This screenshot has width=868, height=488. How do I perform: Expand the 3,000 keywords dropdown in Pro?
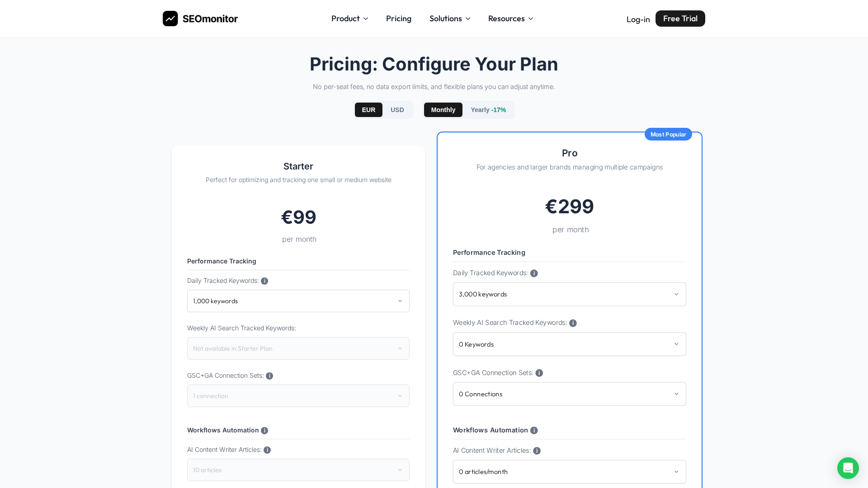[x=569, y=294]
